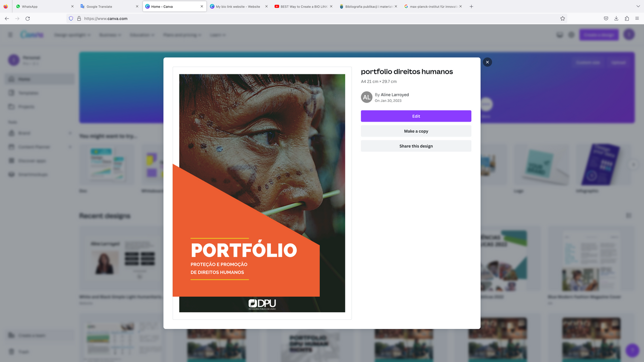Open the extensions puzzle icon
This screenshot has width=644, height=362.
tap(627, 19)
